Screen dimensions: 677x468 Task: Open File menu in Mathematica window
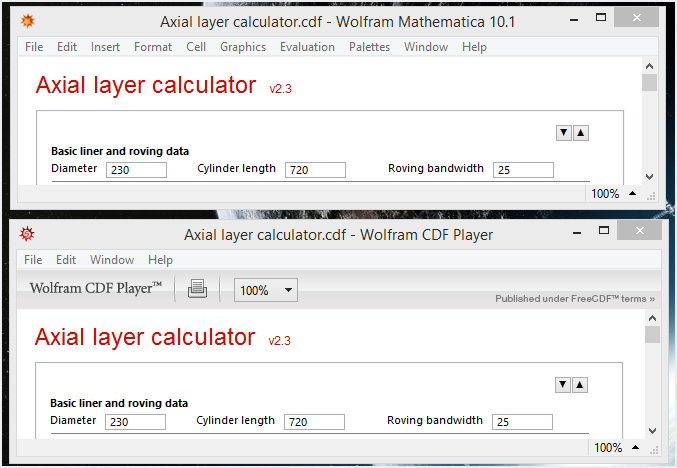click(x=34, y=47)
